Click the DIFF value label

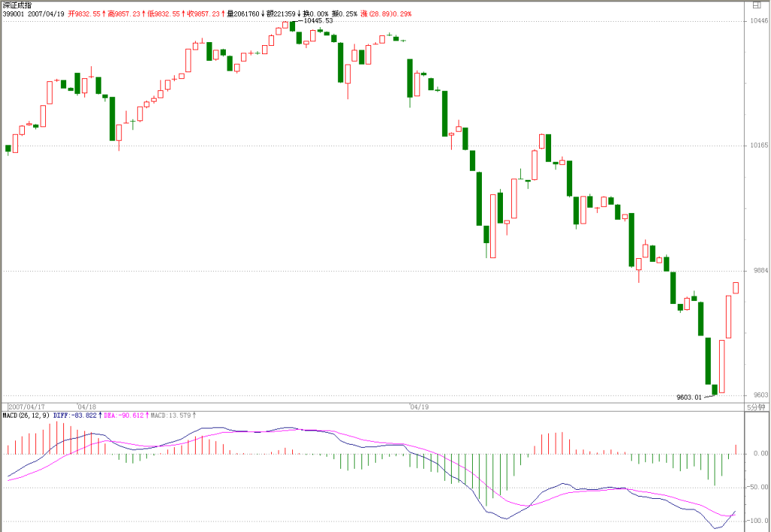coord(78,415)
